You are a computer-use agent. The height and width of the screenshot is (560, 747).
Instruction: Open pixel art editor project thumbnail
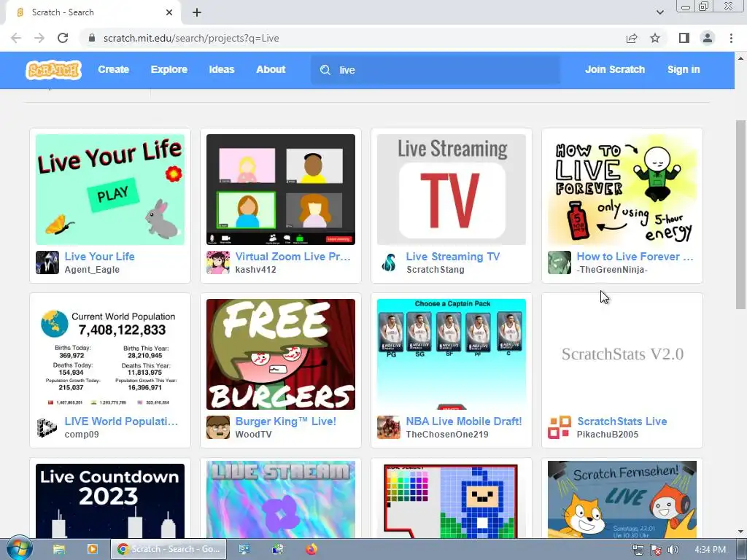[452, 499]
